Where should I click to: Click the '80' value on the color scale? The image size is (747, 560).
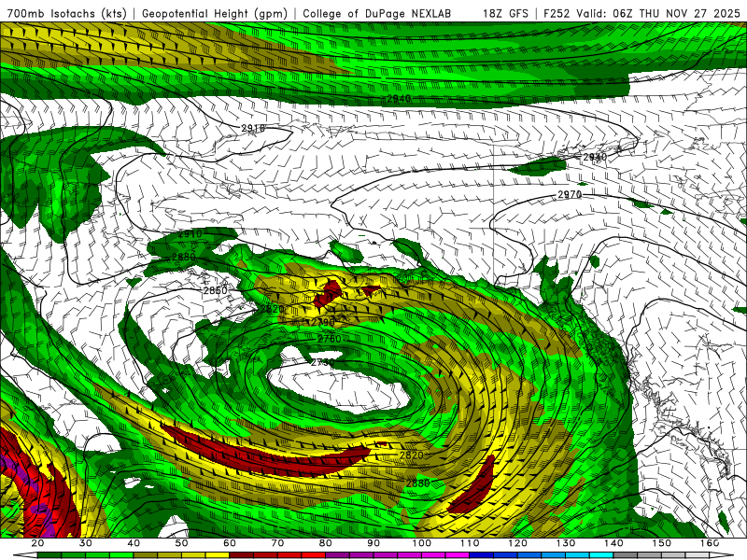(x=325, y=543)
